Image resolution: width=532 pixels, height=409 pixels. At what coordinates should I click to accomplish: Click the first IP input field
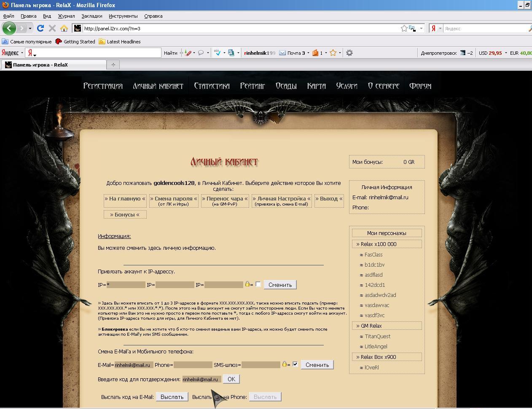pyautogui.click(x=126, y=285)
